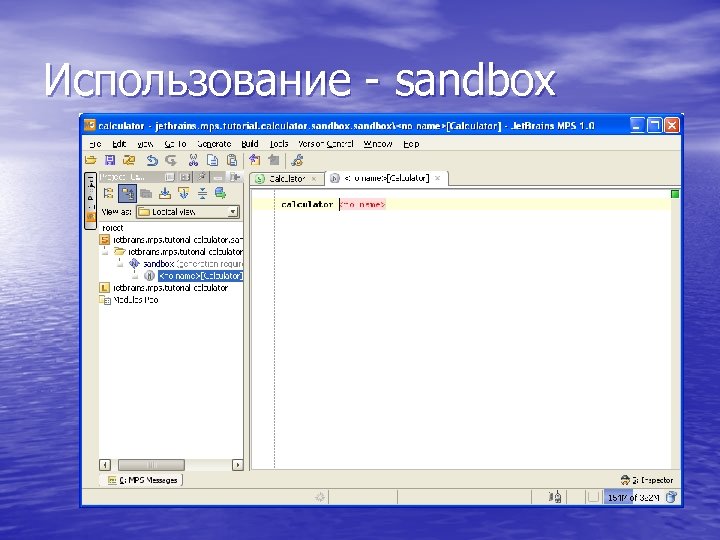Screen dimensions: 720x540
Task: Select the <no name>[Calculator] editor tab
Action: pos(385,178)
